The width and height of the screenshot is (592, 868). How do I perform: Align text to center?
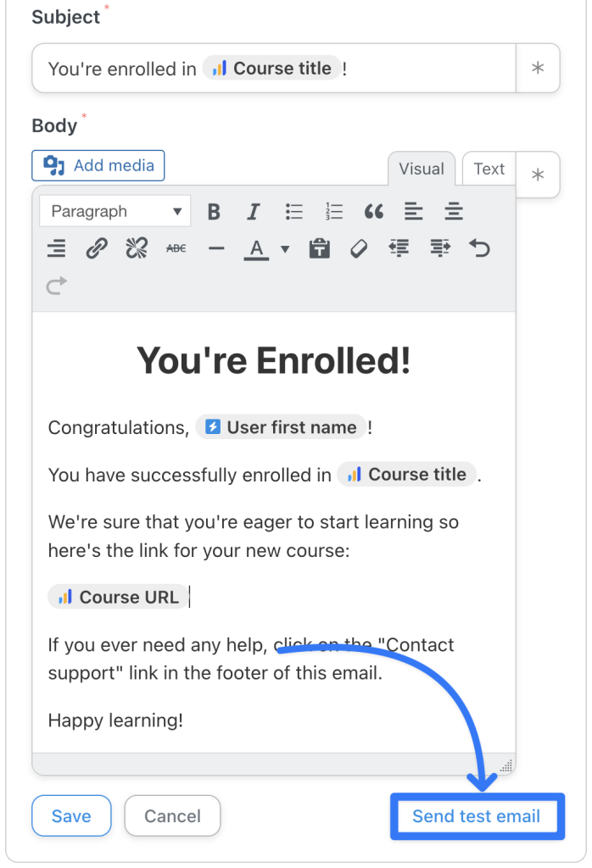[454, 211]
